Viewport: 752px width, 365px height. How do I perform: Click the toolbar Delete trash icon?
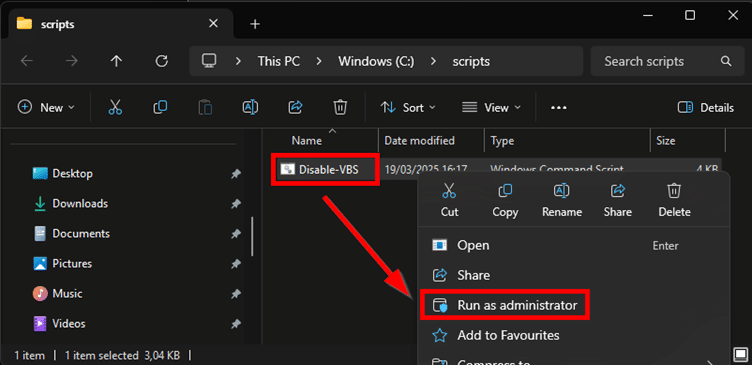point(340,107)
